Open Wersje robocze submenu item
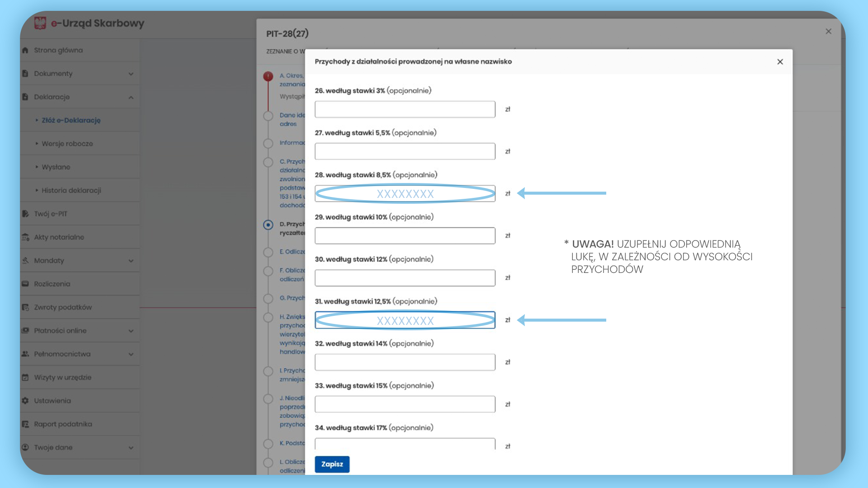The height and width of the screenshot is (488, 868). (67, 144)
